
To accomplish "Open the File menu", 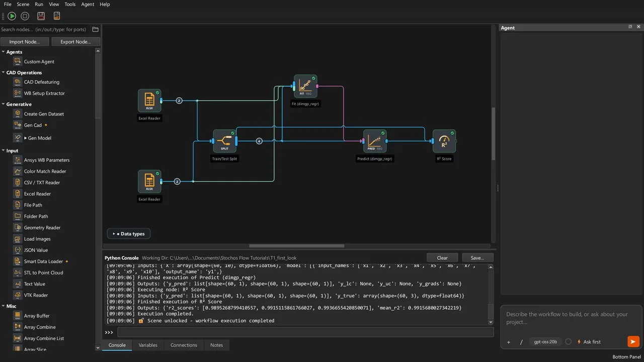I will (8, 4).
